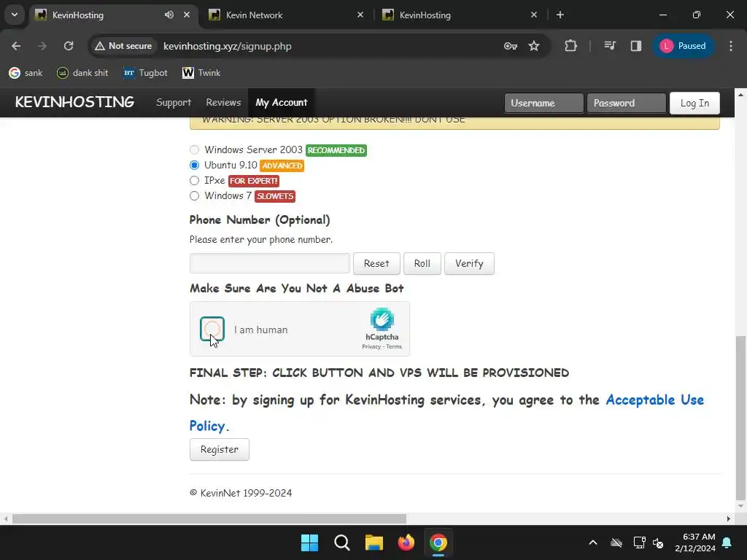Viewport: 747px width, 560px height.
Task: Open the tab search dropdown arrow
Action: (x=15, y=15)
